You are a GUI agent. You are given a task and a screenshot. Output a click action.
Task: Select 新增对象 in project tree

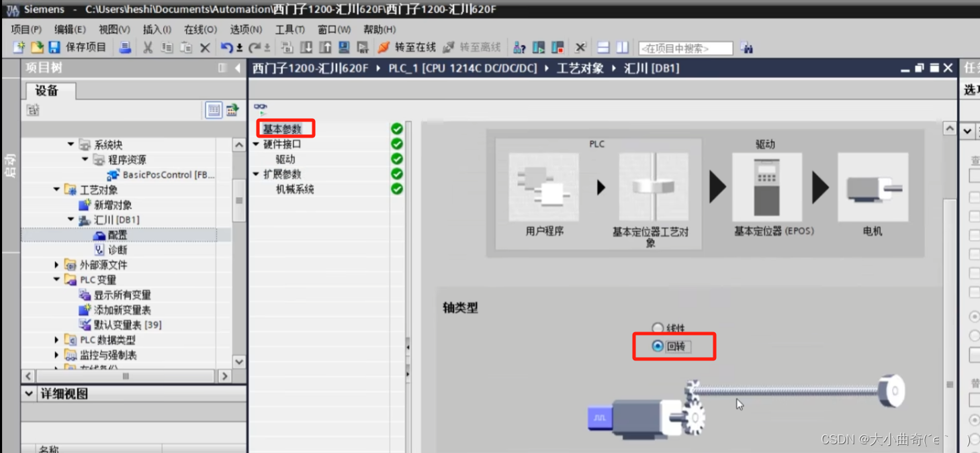[105, 205]
